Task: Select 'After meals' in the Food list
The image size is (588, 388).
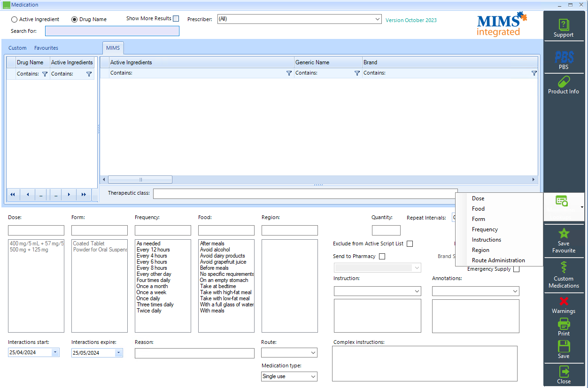Action: [x=212, y=243]
